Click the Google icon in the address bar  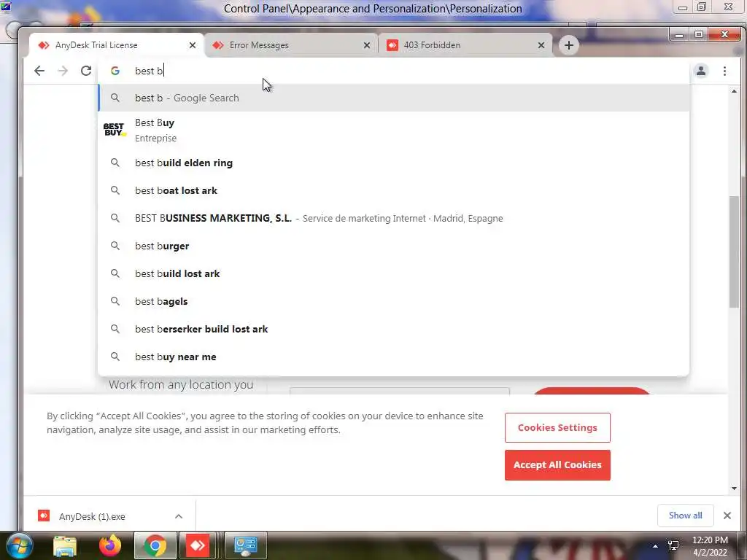(x=115, y=71)
